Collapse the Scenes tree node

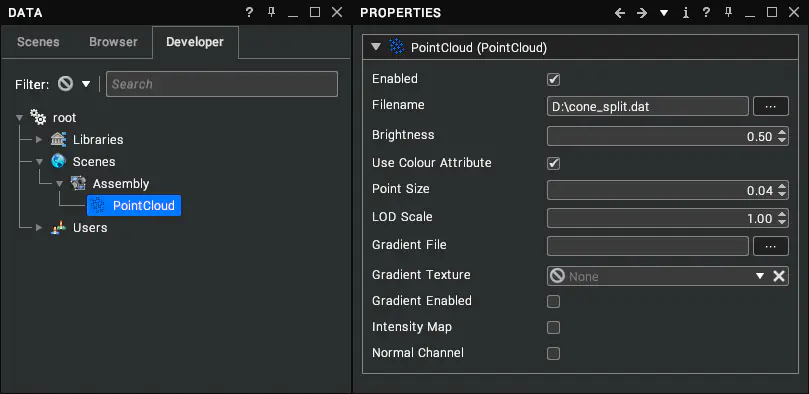(39, 161)
